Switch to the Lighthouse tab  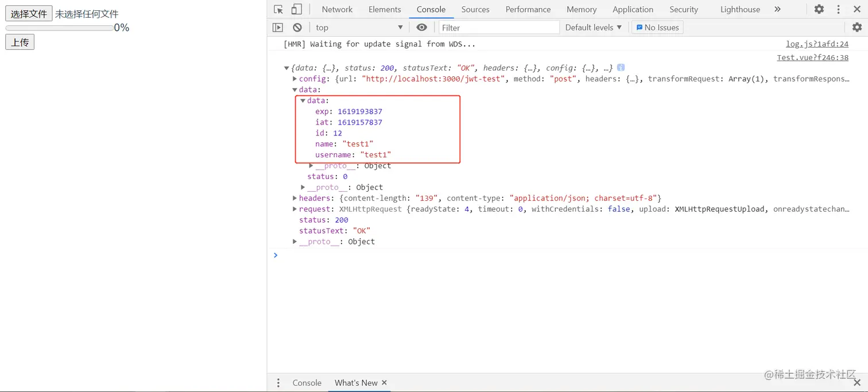tap(740, 9)
